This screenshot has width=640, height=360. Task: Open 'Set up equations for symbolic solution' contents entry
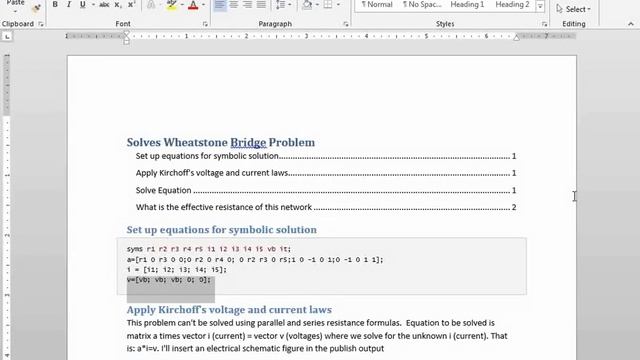[326, 156]
